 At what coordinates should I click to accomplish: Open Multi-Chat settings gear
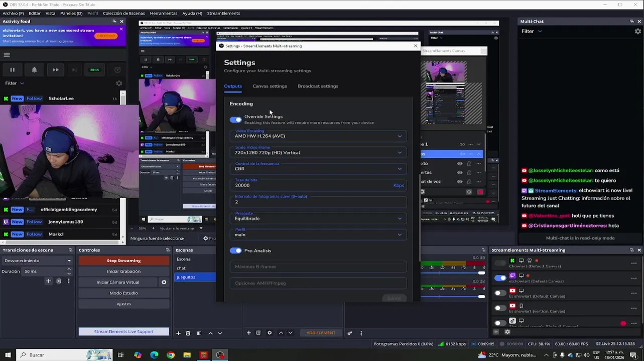click(638, 31)
